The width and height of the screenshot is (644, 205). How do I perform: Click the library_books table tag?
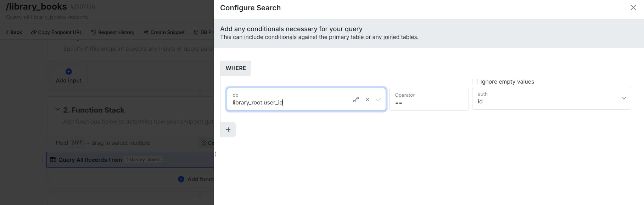[144, 160]
